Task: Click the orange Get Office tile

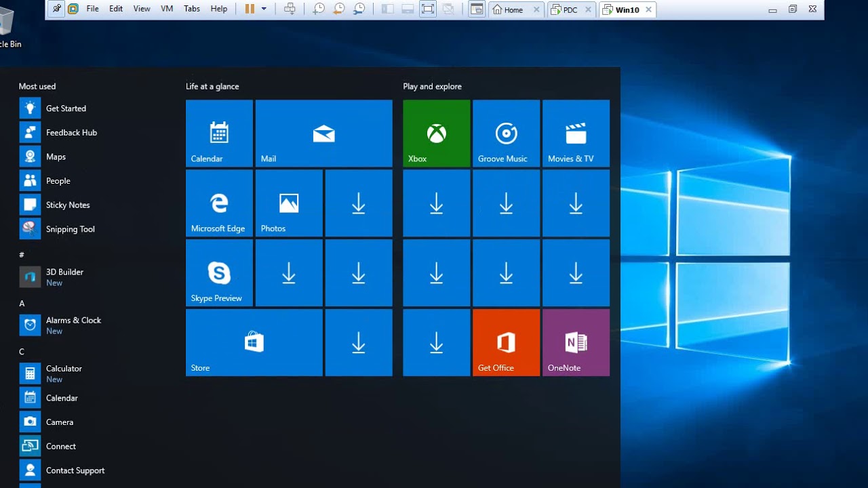Action: click(506, 343)
